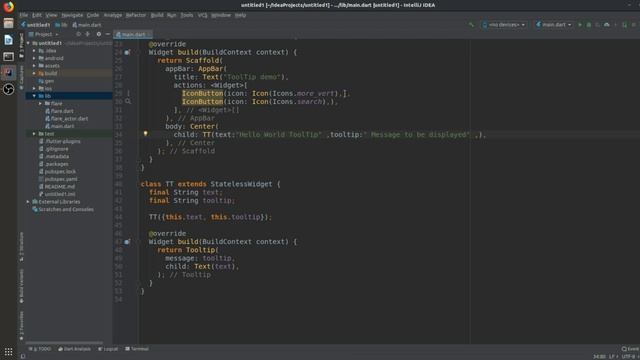Launch LibreOffice Writer from the dock

click(8, 40)
